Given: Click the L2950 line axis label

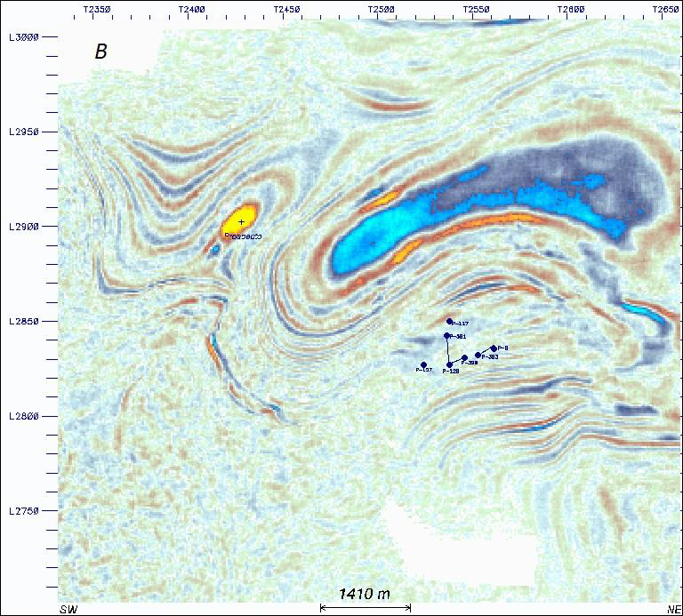Looking at the screenshot, I should [24, 132].
